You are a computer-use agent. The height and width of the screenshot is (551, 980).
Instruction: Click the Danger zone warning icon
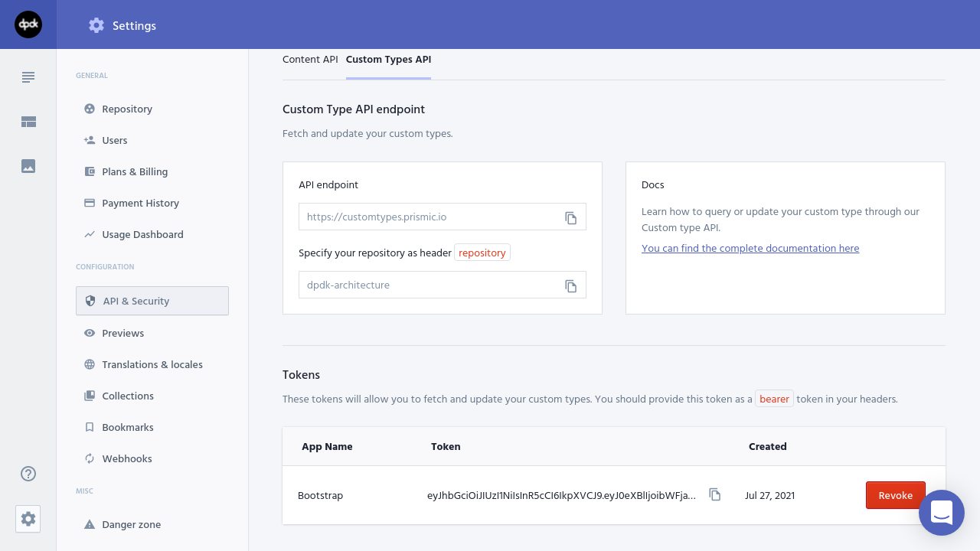tap(90, 524)
